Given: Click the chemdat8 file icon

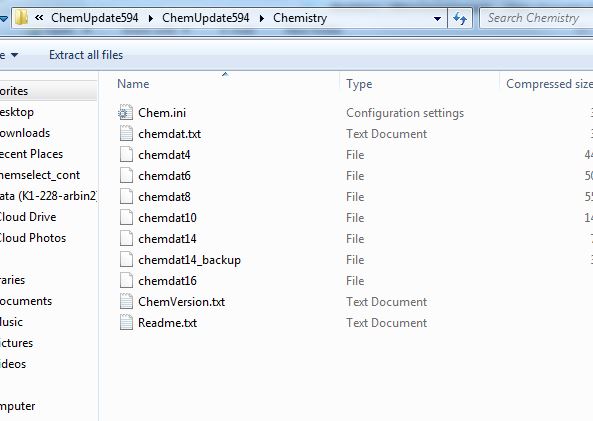Looking at the screenshot, I should point(126,196).
